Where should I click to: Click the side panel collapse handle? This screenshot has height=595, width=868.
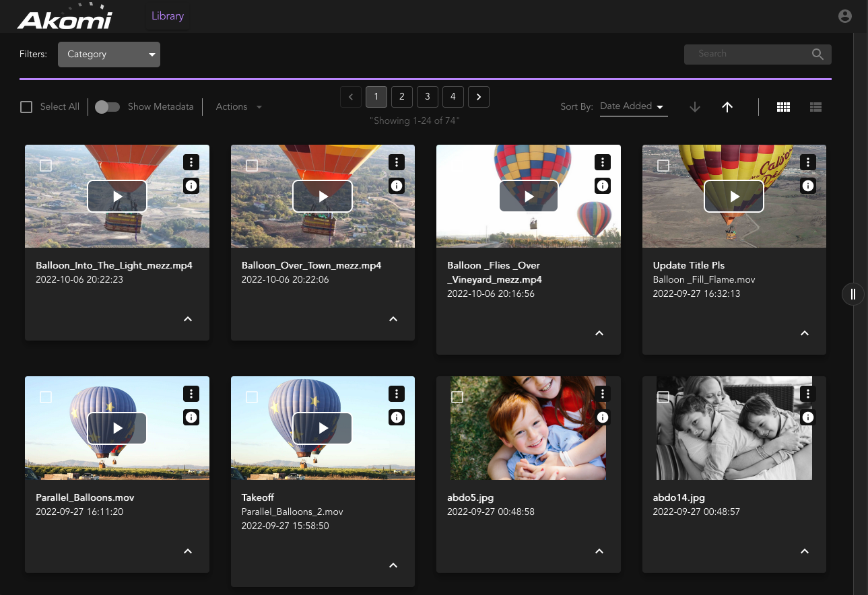pos(853,294)
